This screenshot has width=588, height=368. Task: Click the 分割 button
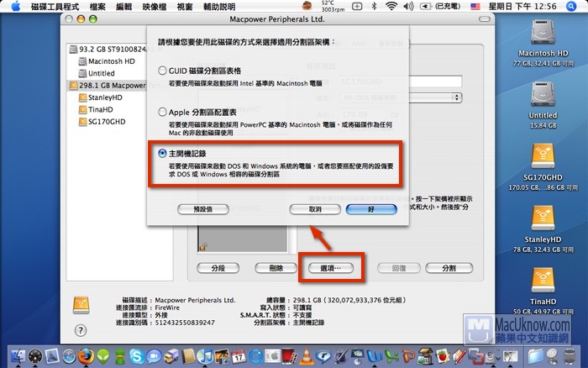[449, 268]
